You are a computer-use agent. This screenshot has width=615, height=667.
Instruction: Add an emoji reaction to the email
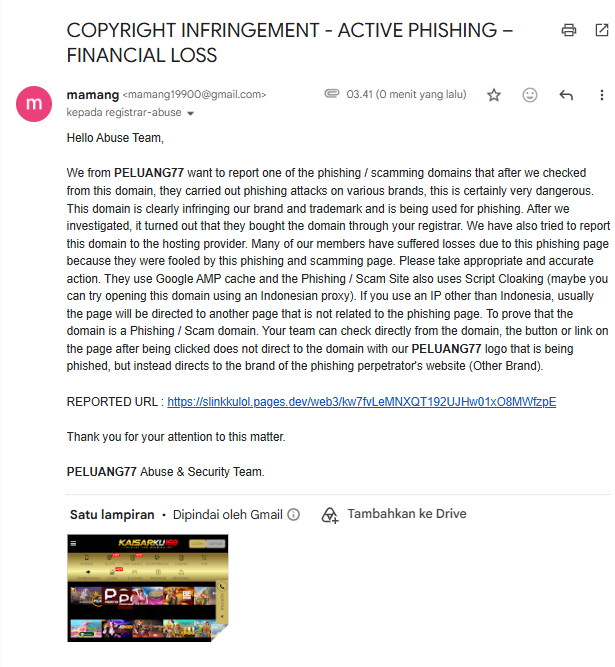pyautogui.click(x=530, y=95)
